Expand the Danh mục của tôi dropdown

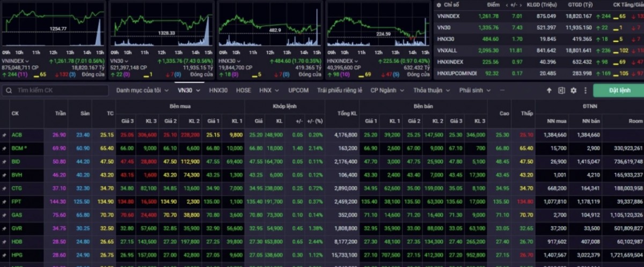pyautogui.click(x=142, y=91)
